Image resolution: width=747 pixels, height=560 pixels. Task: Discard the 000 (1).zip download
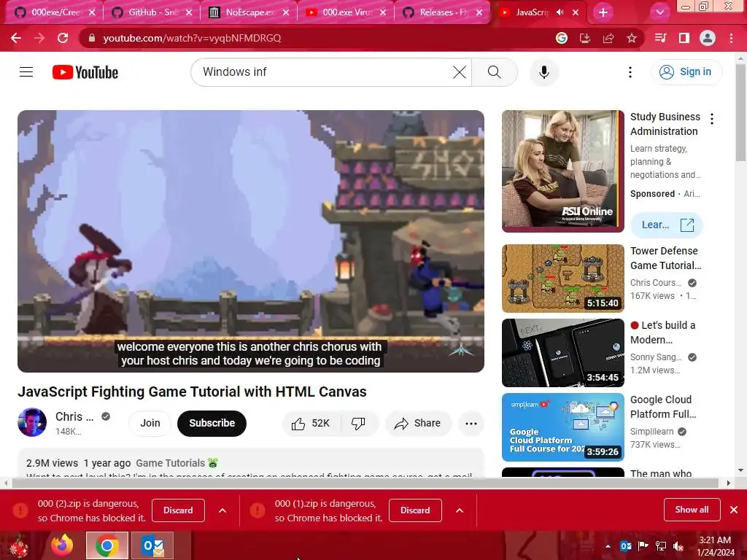[x=415, y=510]
